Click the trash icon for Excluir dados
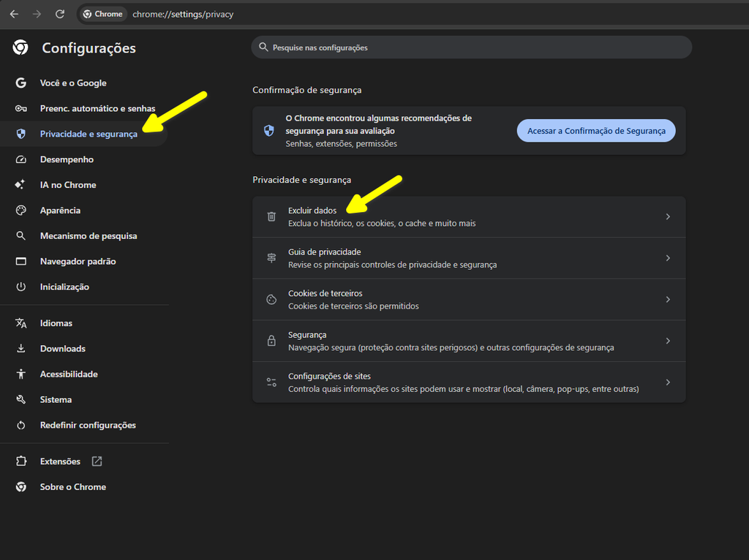 pyautogui.click(x=271, y=216)
